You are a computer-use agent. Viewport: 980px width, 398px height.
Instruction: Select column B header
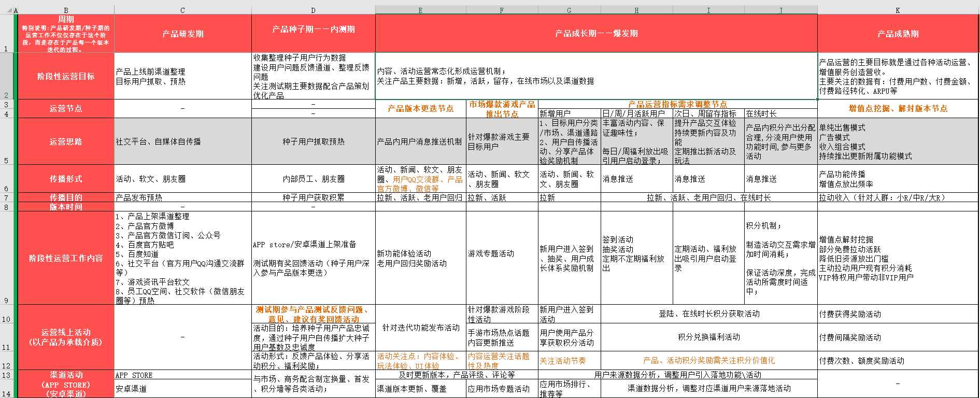66,10
